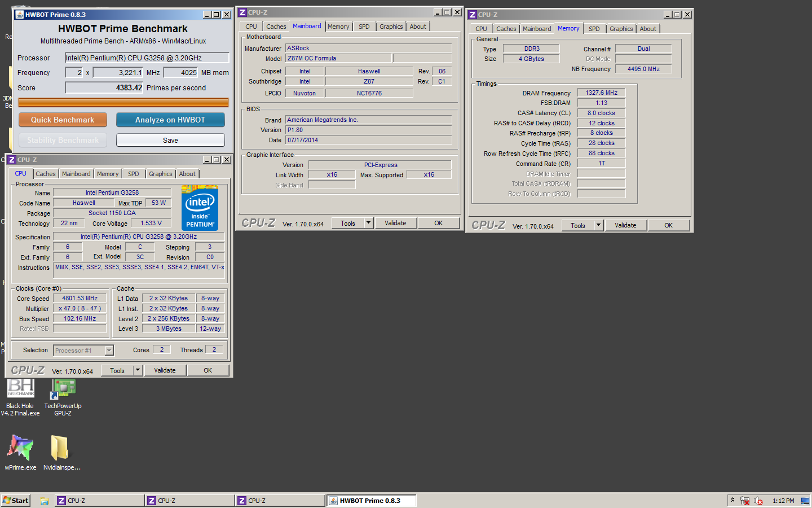Click Analyze on HWBOT button

coord(170,120)
